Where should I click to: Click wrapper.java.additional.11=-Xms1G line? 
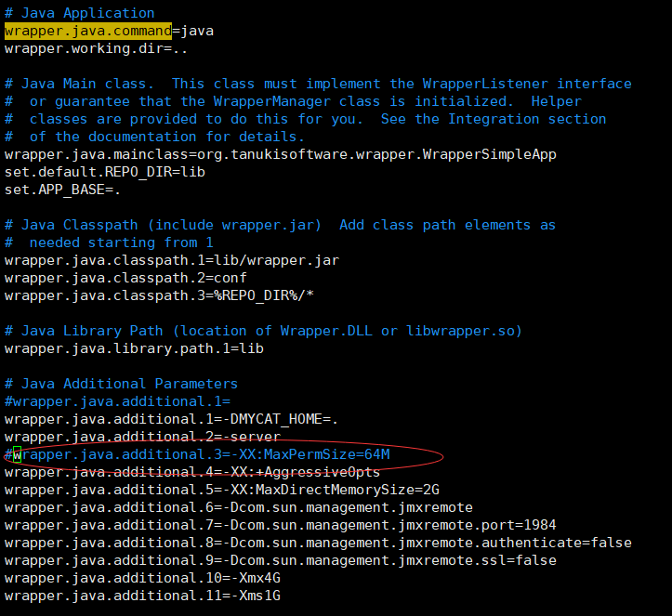click(x=142, y=596)
